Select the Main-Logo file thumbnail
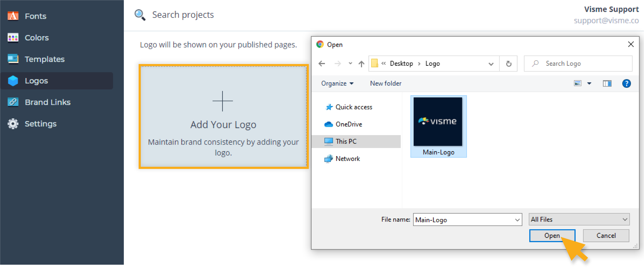 coord(439,126)
